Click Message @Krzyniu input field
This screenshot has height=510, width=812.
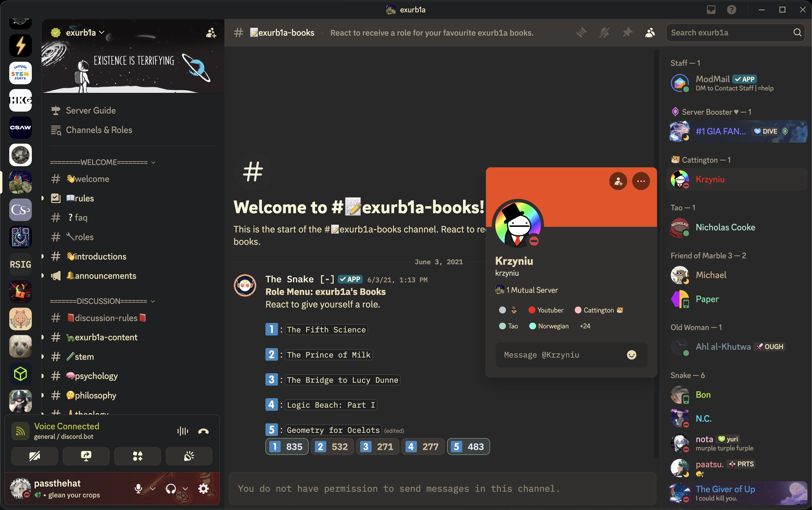[571, 355]
